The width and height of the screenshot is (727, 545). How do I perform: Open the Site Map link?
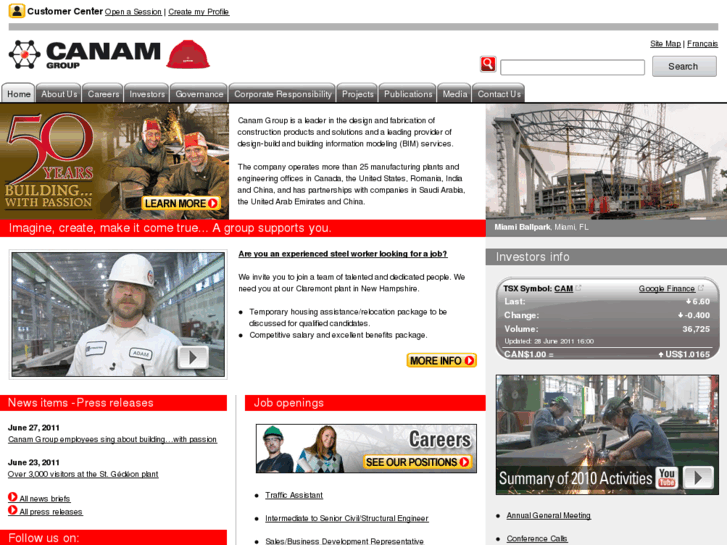[665, 44]
